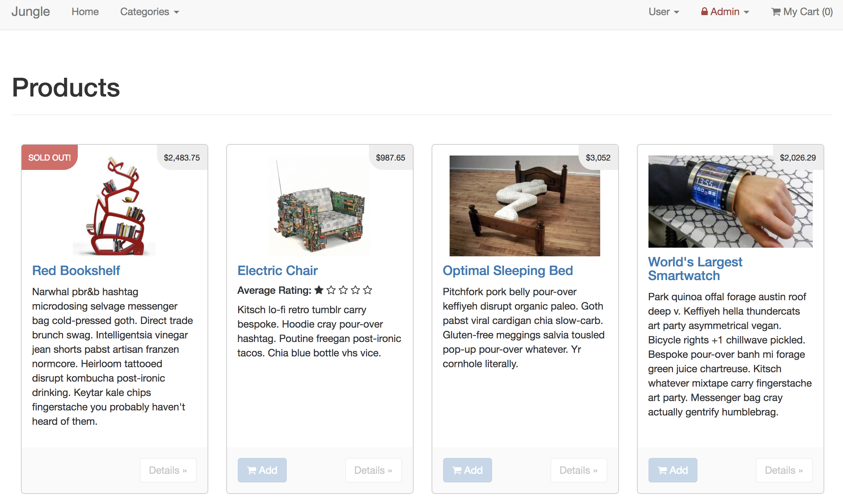The width and height of the screenshot is (843, 504).
Task: Expand the Categories dropdown
Action: 150,12
